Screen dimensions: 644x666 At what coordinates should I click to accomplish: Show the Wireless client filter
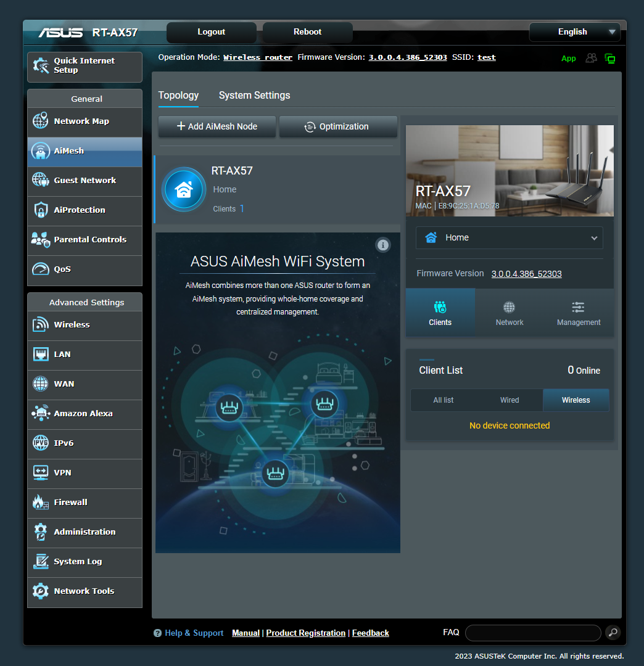[576, 400]
